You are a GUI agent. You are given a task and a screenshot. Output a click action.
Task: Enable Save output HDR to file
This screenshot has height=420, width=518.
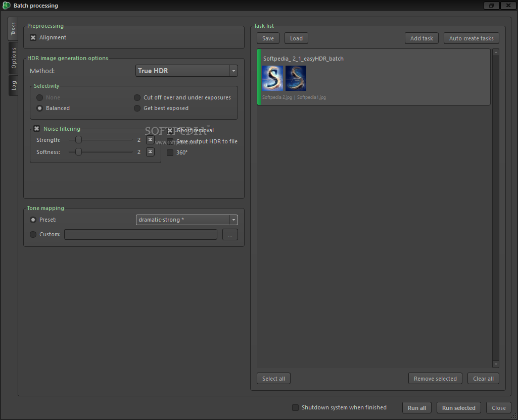[x=170, y=141]
